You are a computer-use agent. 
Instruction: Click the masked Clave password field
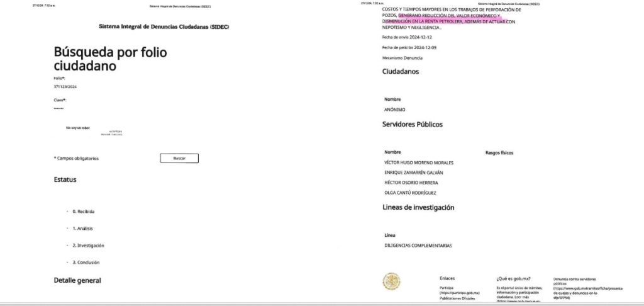tap(58, 108)
